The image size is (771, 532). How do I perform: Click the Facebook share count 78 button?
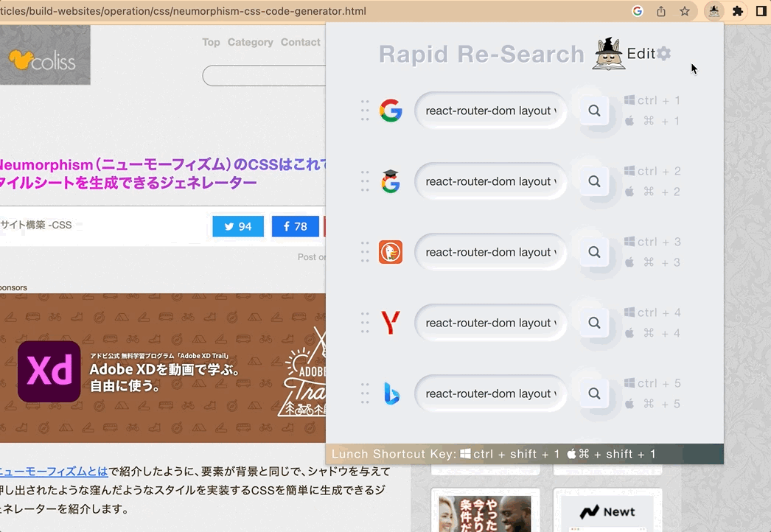[295, 226]
